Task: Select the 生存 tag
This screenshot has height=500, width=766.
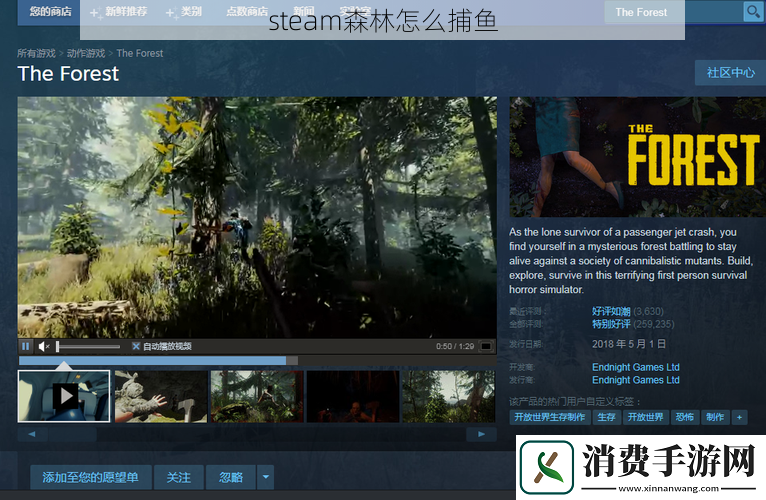Action: pos(606,417)
